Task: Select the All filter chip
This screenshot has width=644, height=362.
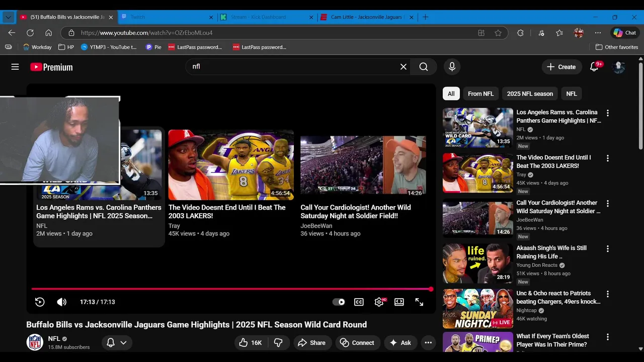Action: [x=451, y=94]
